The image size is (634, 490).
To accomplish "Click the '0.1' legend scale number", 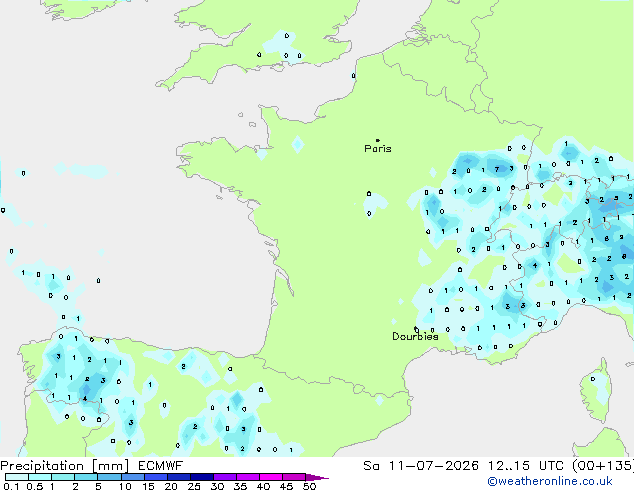I will 11,486.
